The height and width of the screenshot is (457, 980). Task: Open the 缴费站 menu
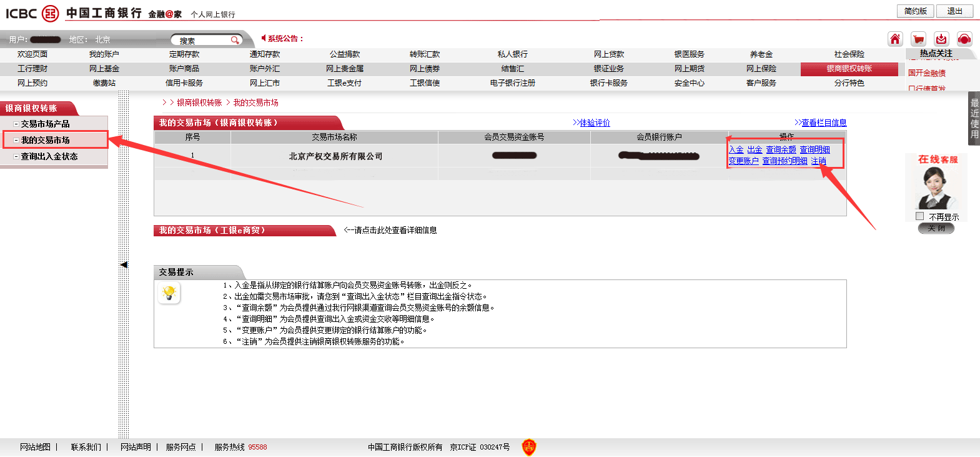104,83
